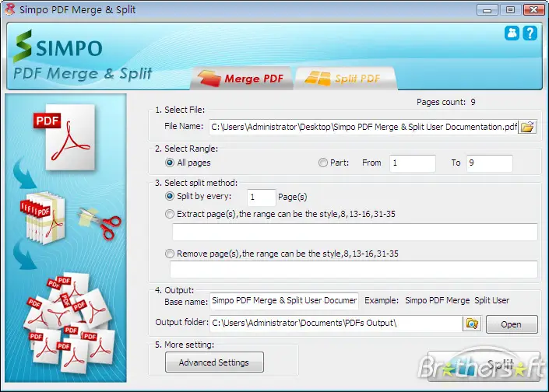Click the Remove pages range field
The height and width of the screenshot is (392, 549).
[354, 269]
